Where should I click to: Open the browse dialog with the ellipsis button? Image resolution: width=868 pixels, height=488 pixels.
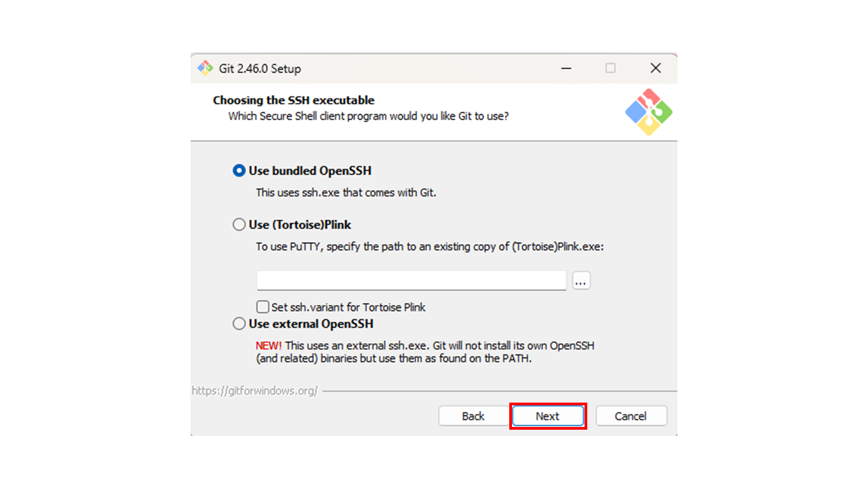point(581,280)
